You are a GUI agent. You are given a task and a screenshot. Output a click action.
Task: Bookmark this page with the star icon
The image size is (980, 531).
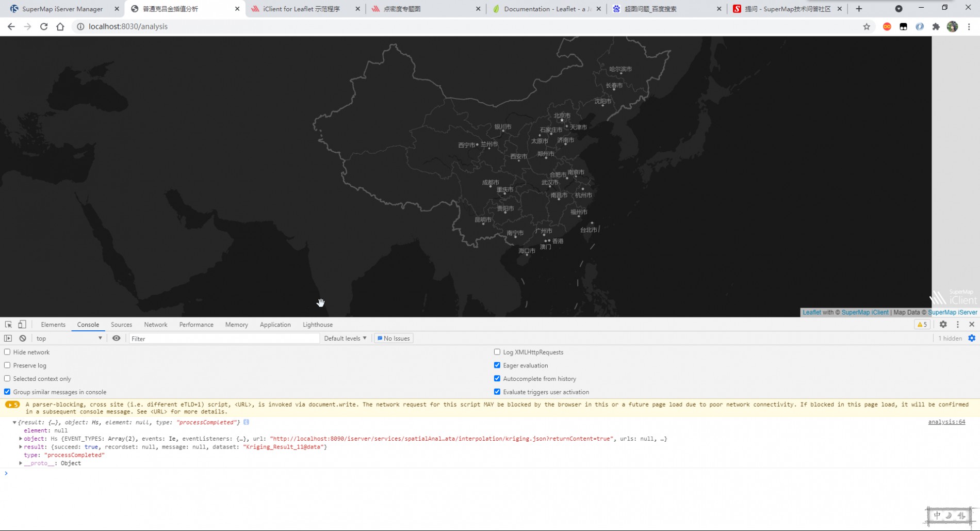click(x=867, y=26)
